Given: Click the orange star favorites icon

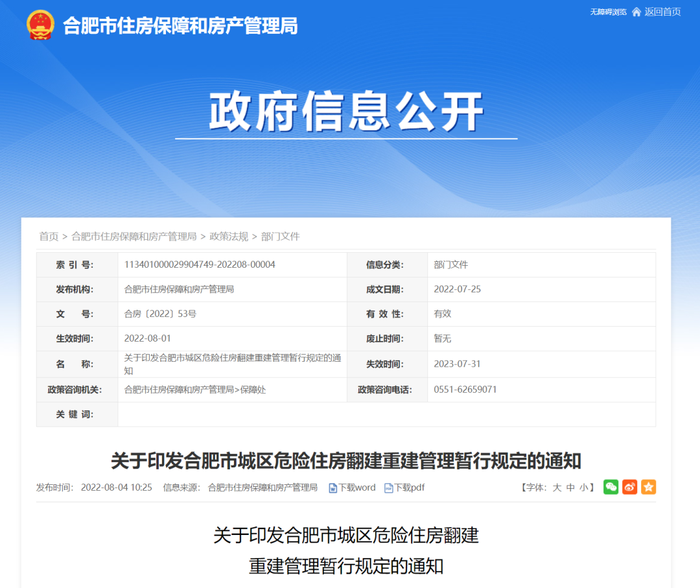Looking at the screenshot, I should (648, 487).
